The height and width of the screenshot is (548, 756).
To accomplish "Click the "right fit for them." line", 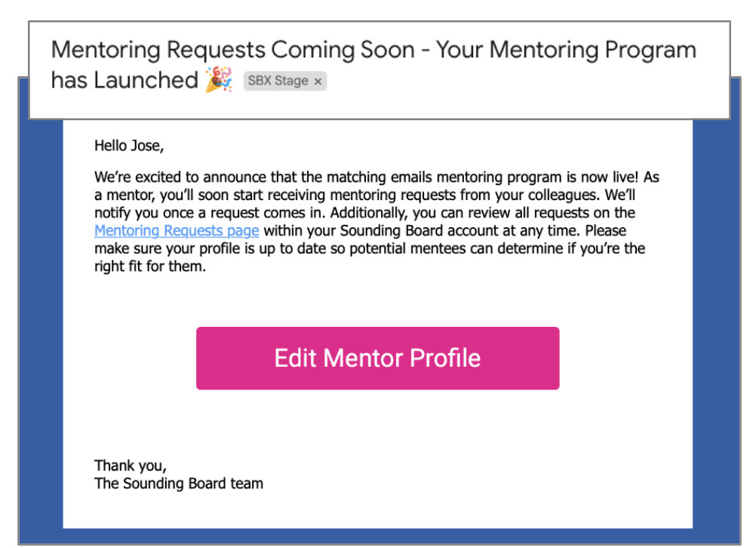I will pos(149,266).
